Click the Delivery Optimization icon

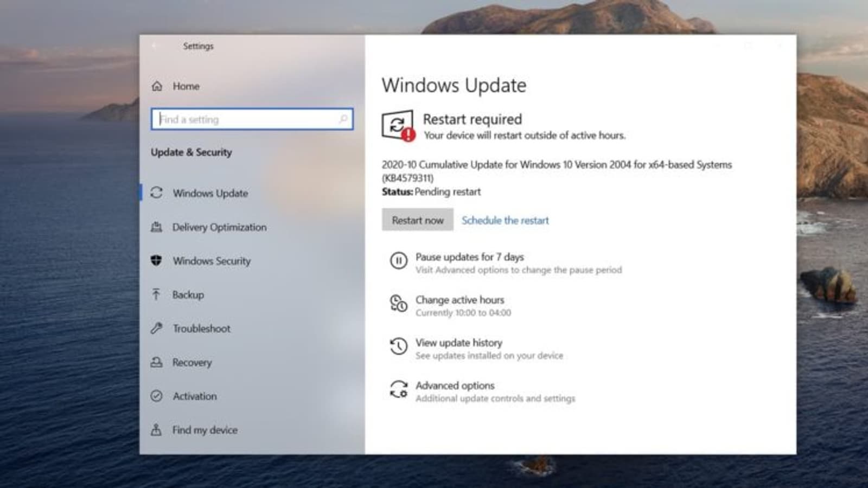point(156,227)
